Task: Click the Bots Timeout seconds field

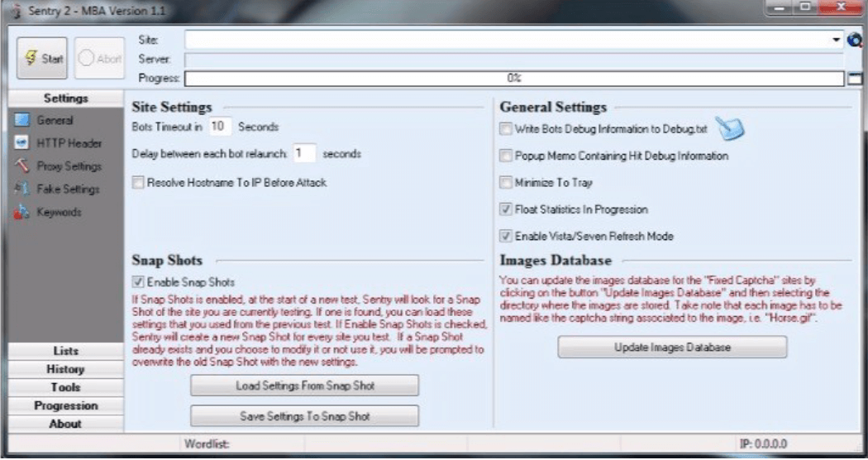Action: click(x=219, y=127)
